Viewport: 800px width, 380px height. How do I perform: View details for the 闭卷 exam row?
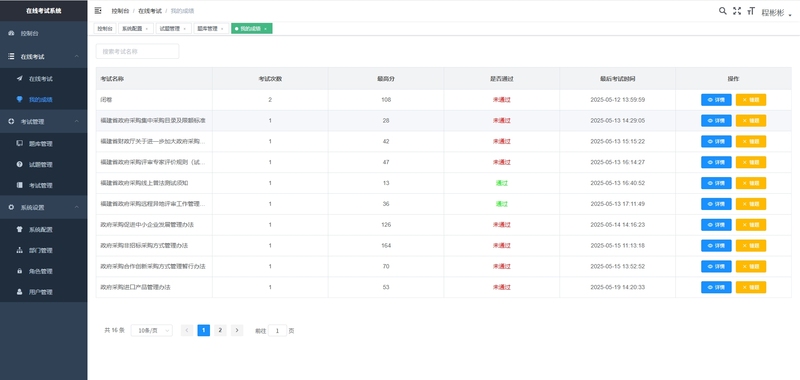pos(716,100)
